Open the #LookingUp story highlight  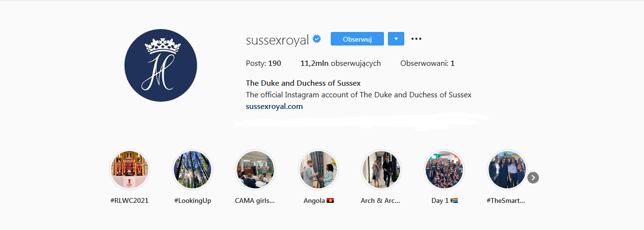tap(193, 169)
